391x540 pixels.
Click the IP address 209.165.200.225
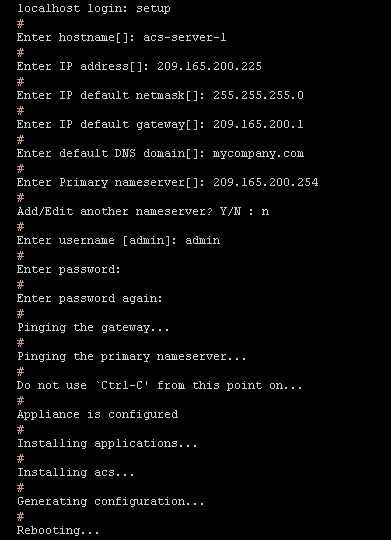pos(209,66)
